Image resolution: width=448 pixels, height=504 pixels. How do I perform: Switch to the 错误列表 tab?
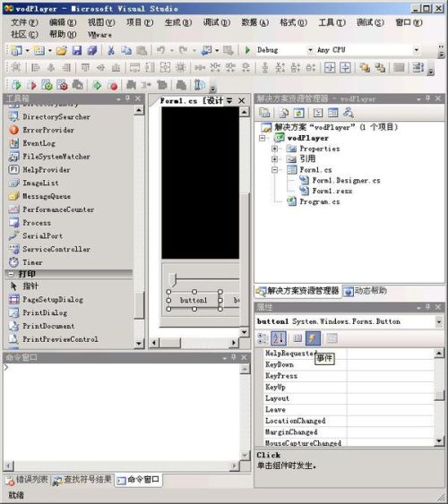click(28, 480)
